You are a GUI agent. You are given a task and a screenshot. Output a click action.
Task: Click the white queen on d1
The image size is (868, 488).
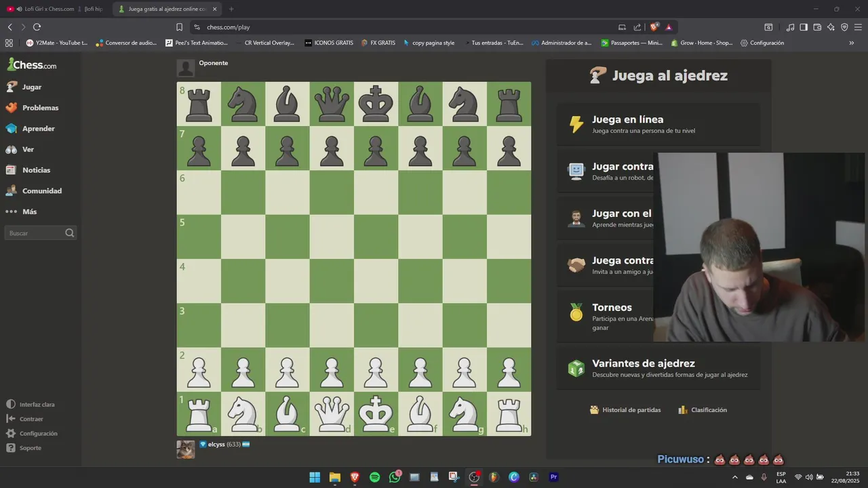click(332, 413)
